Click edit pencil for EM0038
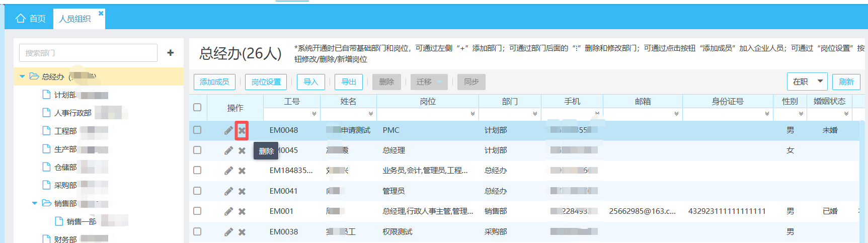Image resolution: width=868 pixels, height=243 pixels. pos(228,232)
